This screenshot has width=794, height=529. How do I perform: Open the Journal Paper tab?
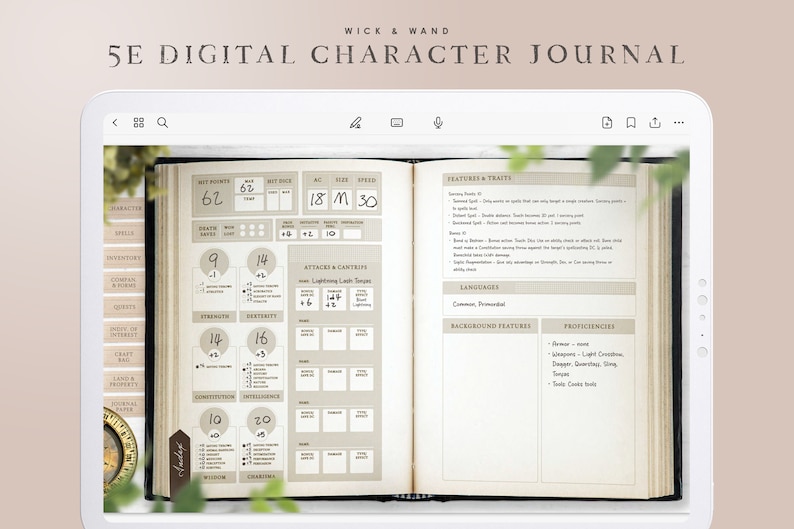coord(125,406)
